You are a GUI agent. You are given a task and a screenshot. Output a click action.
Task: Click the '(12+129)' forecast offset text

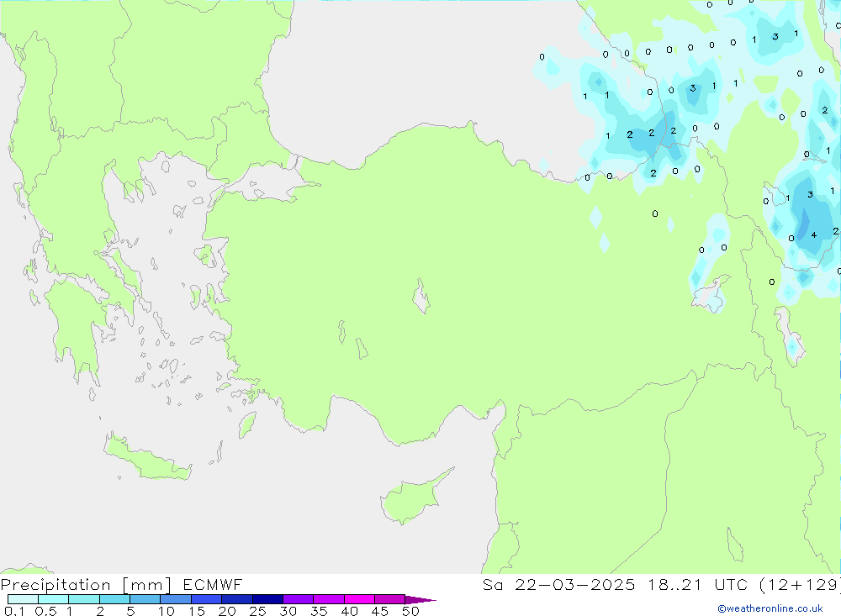click(x=800, y=585)
